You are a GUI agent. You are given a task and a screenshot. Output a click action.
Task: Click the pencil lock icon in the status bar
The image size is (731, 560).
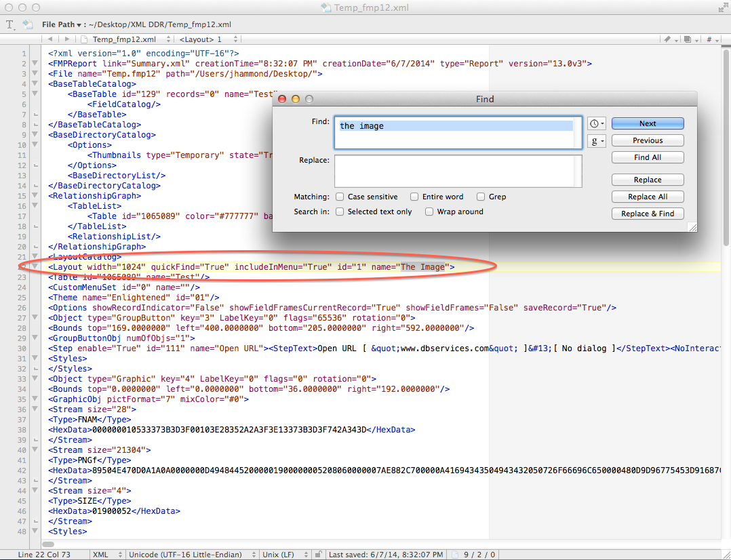coord(319,554)
